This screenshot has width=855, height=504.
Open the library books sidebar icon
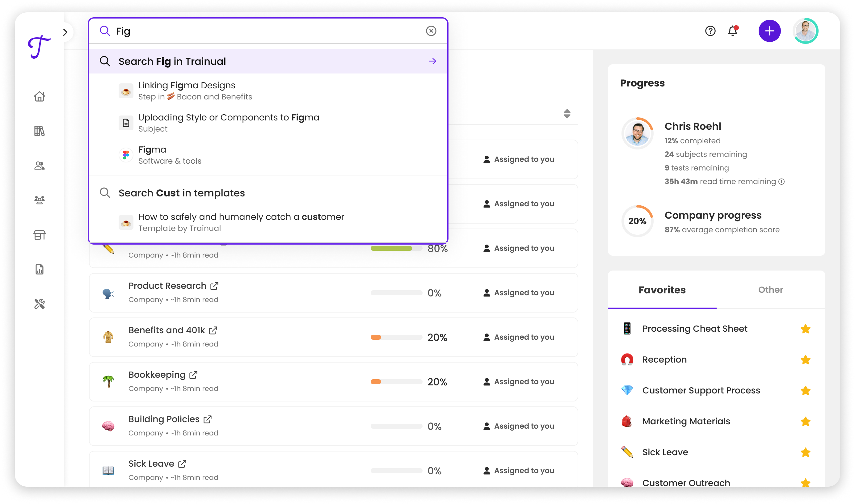coord(40,131)
